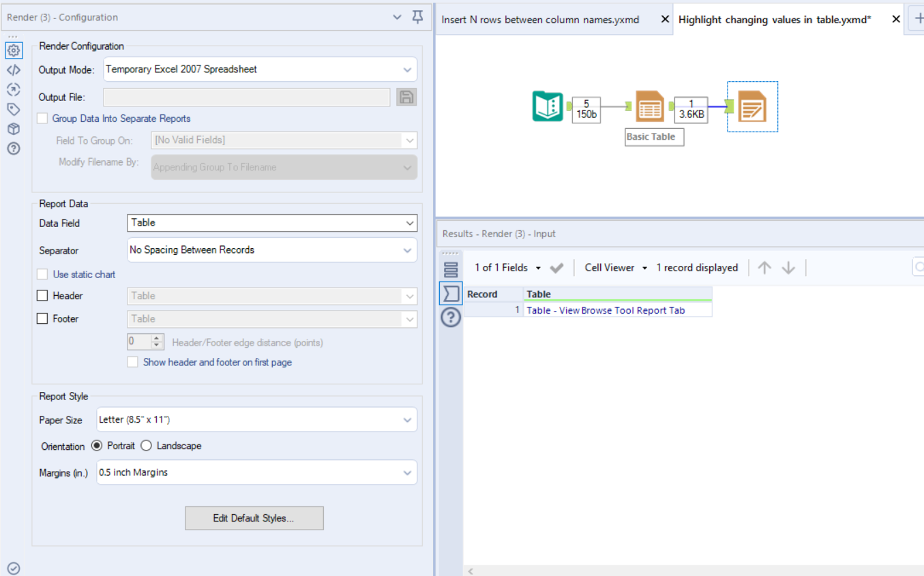Select the Landscape orientation radio button
Viewport: 924px width, 576px height.
pos(146,445)
